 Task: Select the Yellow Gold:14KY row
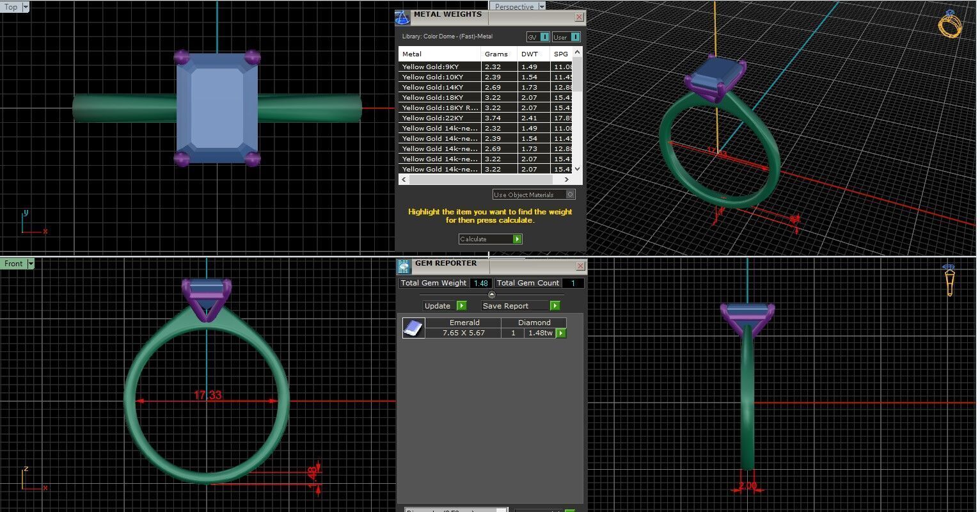click(486, 87)
